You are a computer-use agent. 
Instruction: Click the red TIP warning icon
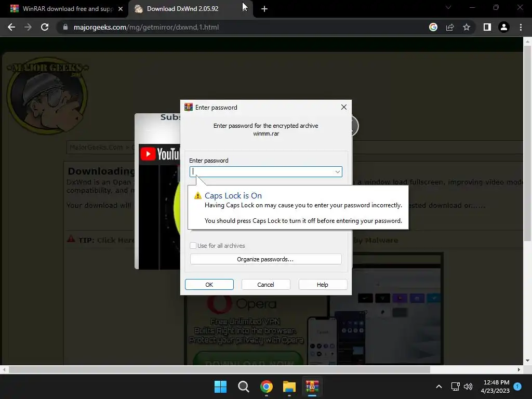71,239
